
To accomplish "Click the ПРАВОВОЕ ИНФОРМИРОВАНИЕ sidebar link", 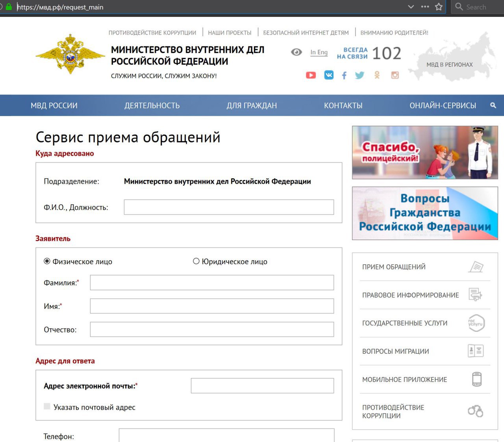I will coord(411,295).
